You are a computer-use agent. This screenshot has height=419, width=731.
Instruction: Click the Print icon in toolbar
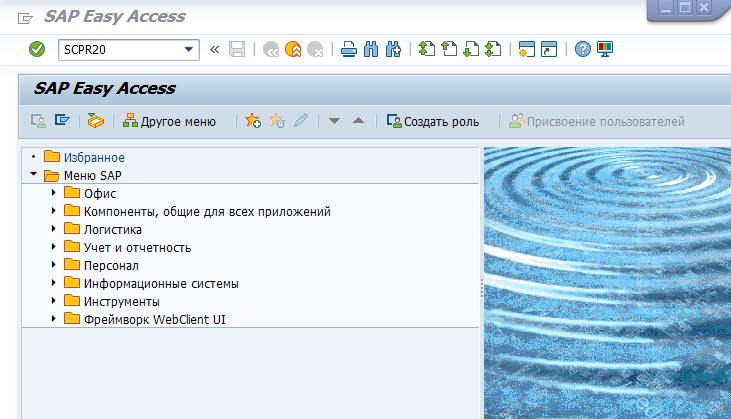point(348,49)
